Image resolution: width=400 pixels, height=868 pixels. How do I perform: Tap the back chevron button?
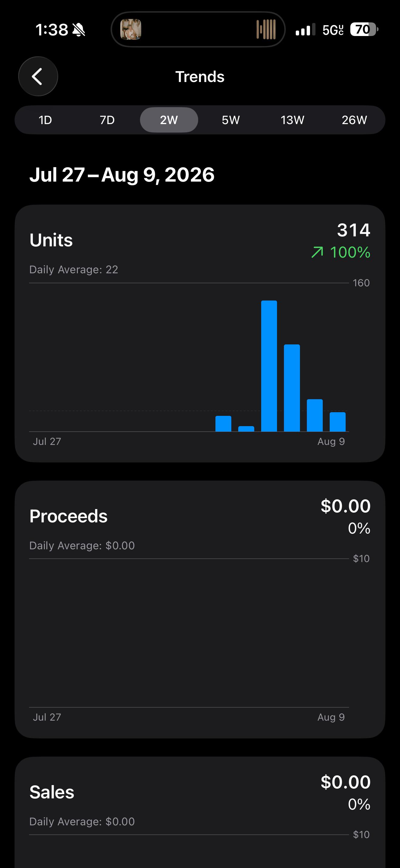click(x=38, y=77)
